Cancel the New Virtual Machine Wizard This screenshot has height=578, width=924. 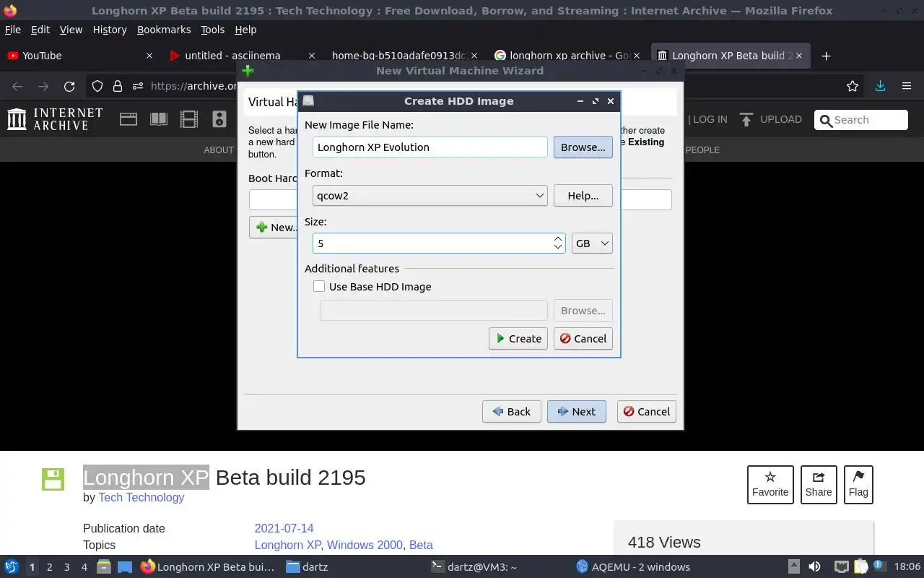point(647,412)
